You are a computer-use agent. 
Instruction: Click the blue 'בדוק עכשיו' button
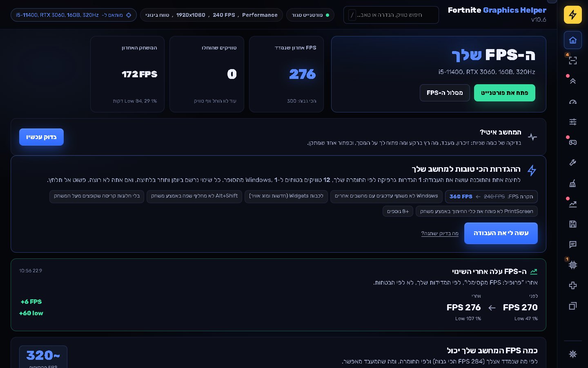pyautogui.click(x=41, y=137)
